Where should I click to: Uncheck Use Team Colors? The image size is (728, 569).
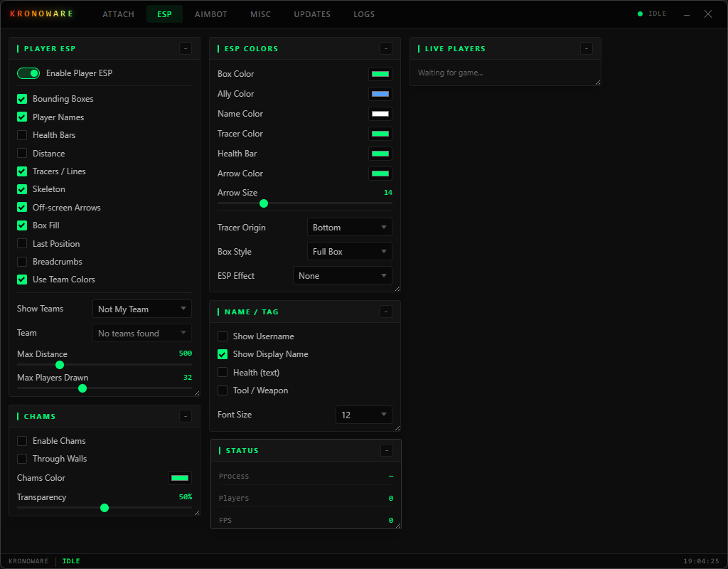tap(22, 280)
